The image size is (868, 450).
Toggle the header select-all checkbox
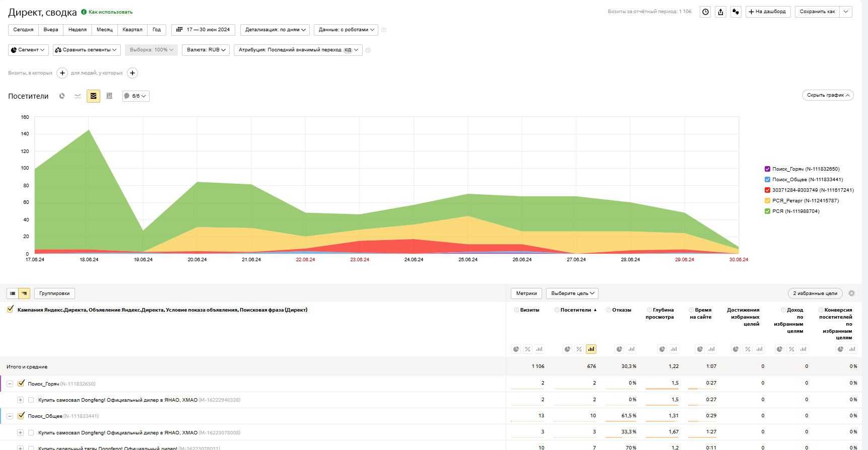tap(10, 310)
